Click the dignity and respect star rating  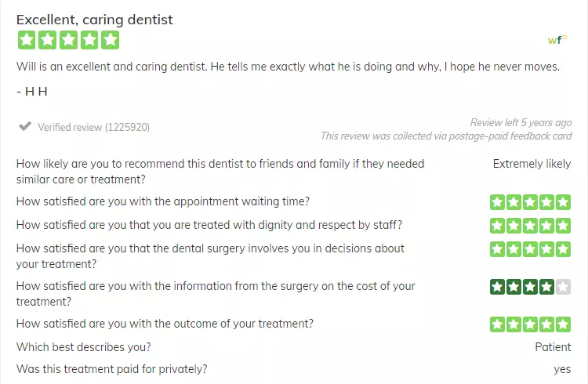point(530,226)
